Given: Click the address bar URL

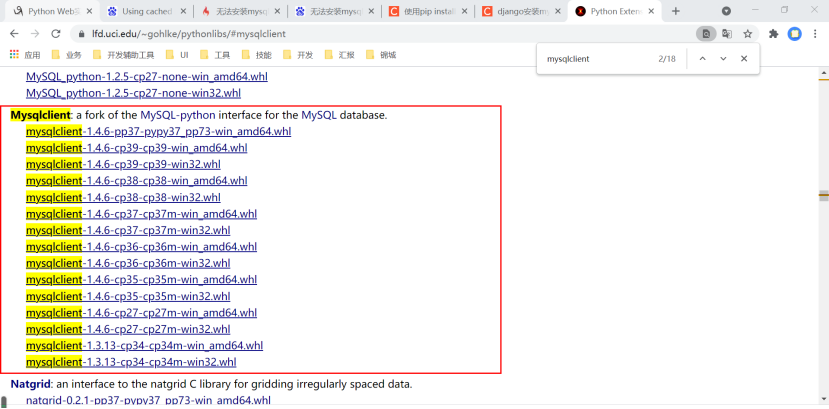Looking at the screenshot, I should [x=189, y=34].
